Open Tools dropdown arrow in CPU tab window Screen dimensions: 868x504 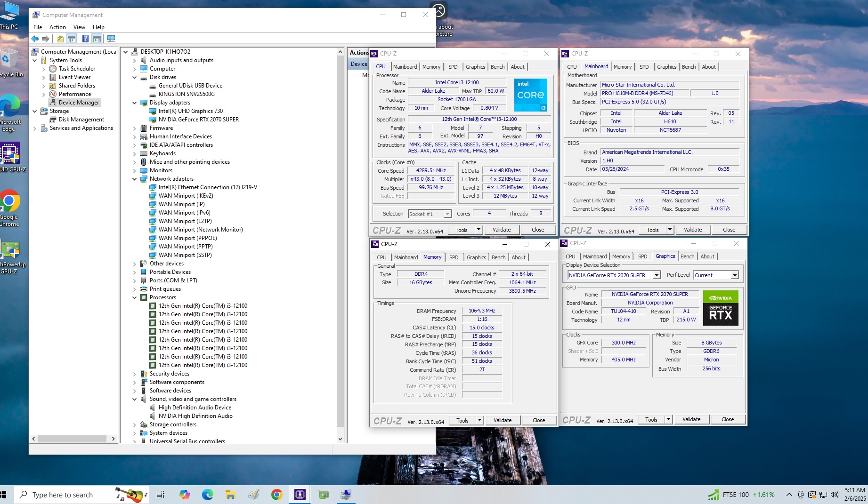point(479,230)
